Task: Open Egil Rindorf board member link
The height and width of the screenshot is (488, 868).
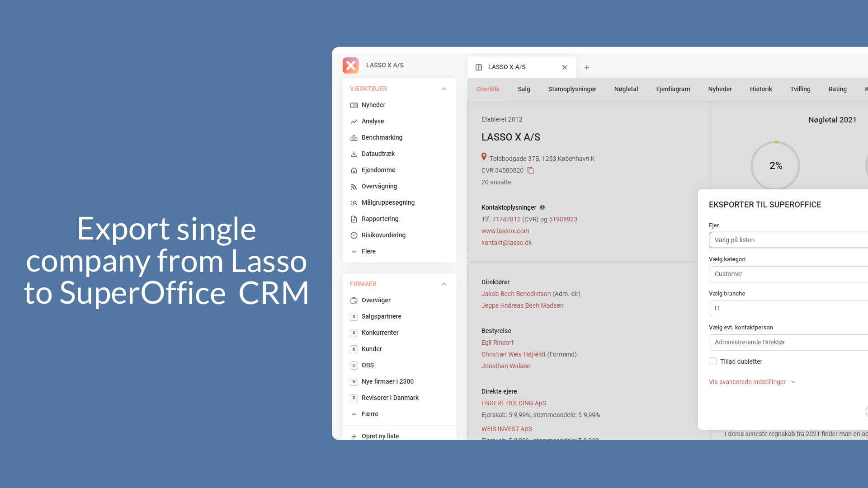Action: 497,343
